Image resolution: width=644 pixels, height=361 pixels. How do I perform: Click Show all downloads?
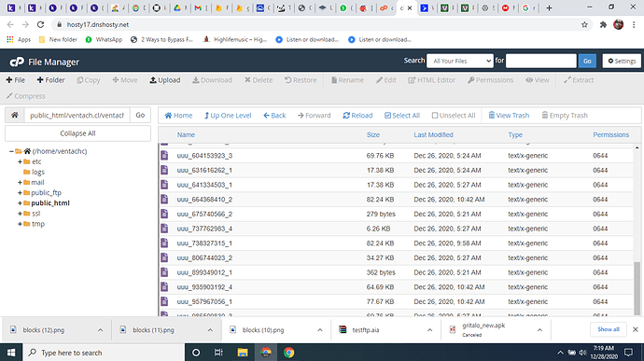pyautogui.click(x=609, y=329)
